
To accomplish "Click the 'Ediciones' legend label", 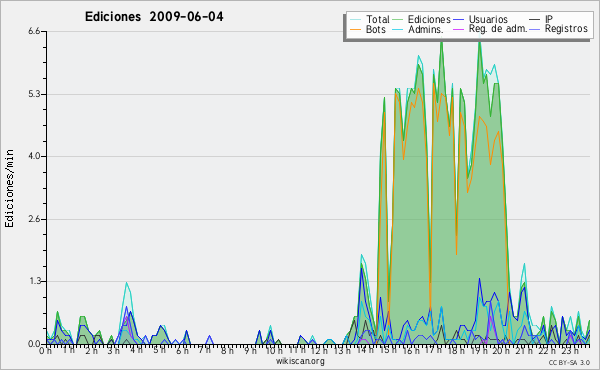I will (x=429, y=19).
